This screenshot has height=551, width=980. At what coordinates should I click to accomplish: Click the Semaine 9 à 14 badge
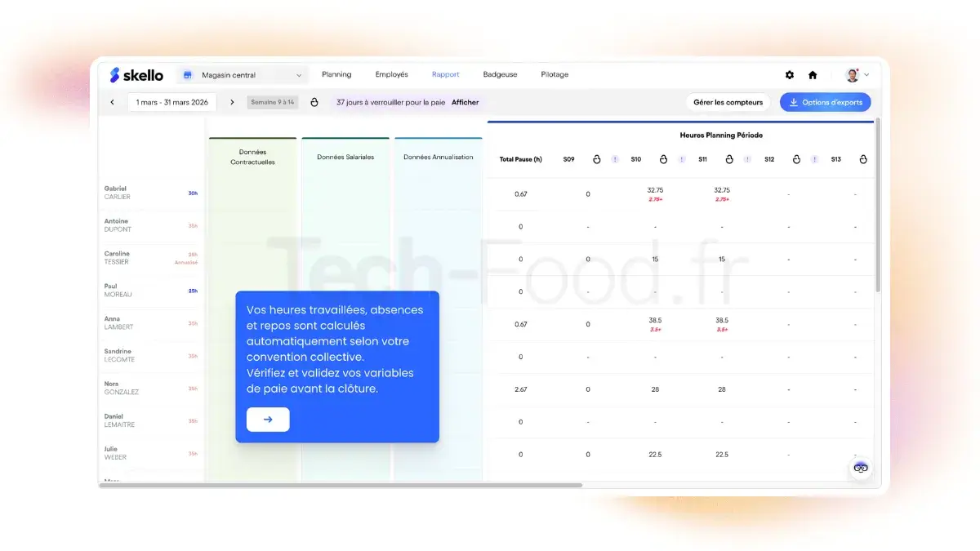point(273,102)
